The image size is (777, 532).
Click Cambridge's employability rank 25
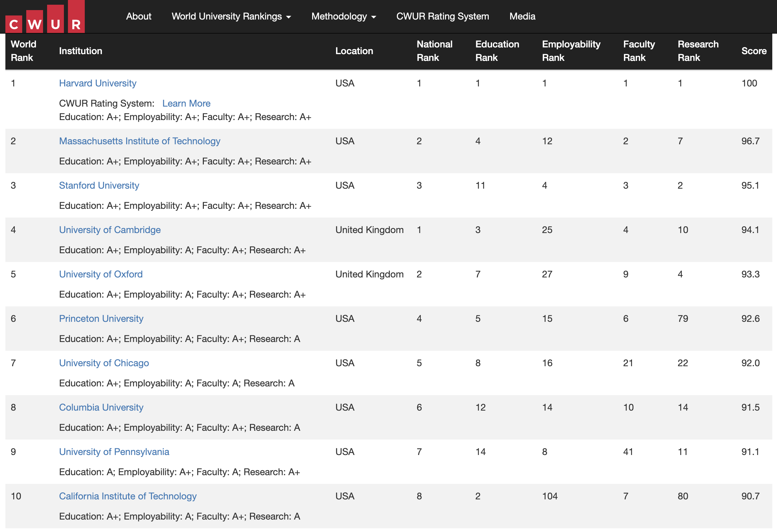coord(547,230)
